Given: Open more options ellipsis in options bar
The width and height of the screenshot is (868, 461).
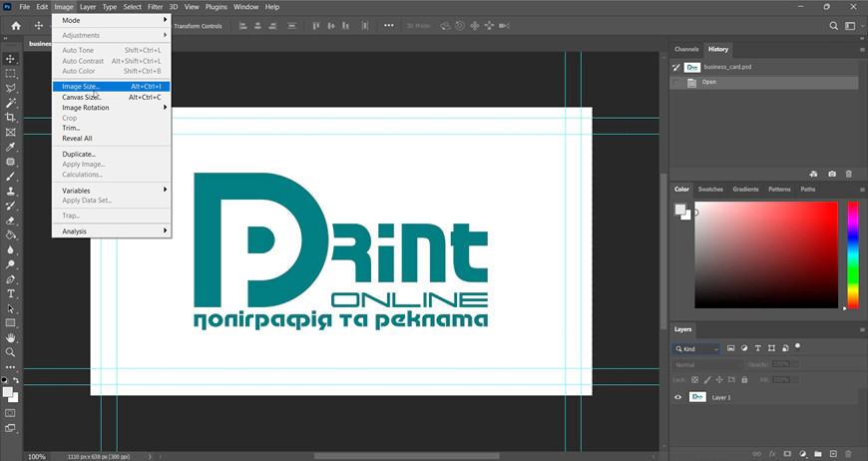Looking at the screenshot, I should 389,26.
